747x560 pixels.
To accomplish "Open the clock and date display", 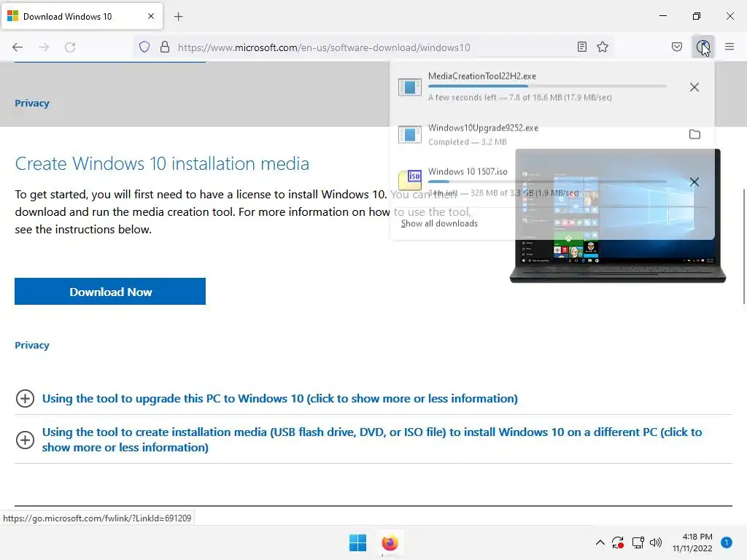I will [692, 542].
